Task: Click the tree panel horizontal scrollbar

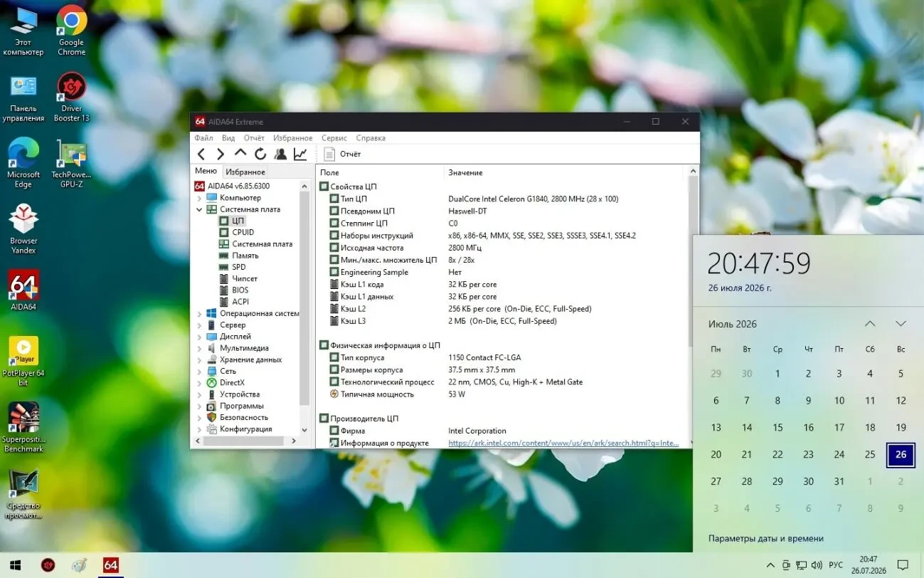Action: (x=245, y=441)
